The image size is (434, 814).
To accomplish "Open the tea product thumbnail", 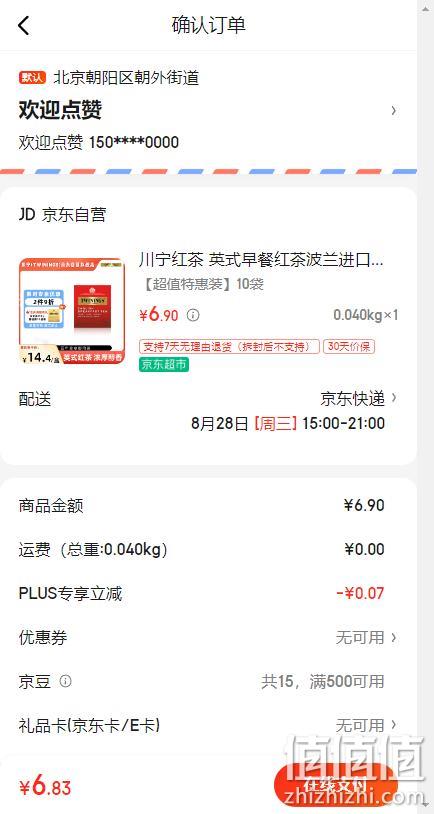I will point(72,311).
